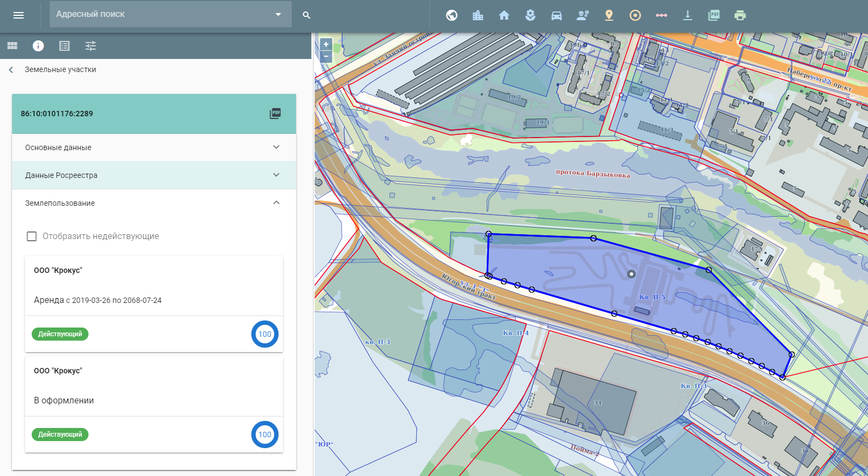Zoom in the map with plus button
Viewport: 868px width, 476px height.
point(326,44)
